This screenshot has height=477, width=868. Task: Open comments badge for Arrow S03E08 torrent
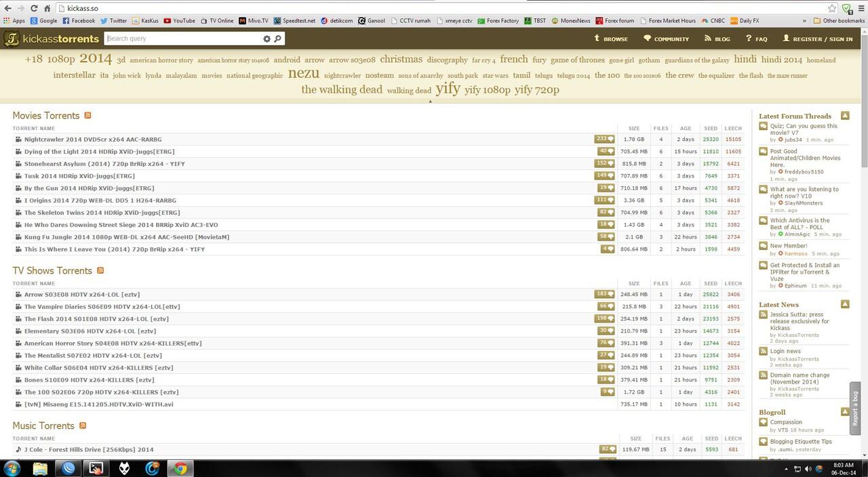604,294
